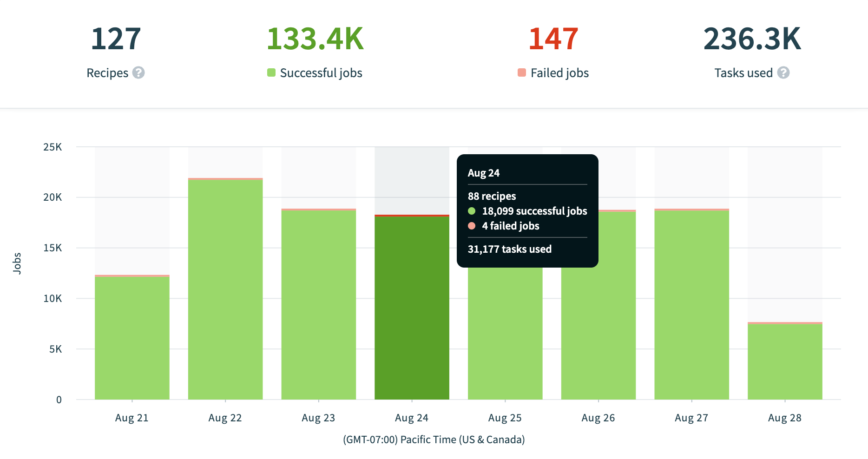Viewport: 868px width, 459px height.
Task: Expand the 88 recipes entry in the tooltip
Action: pos(491,196)
